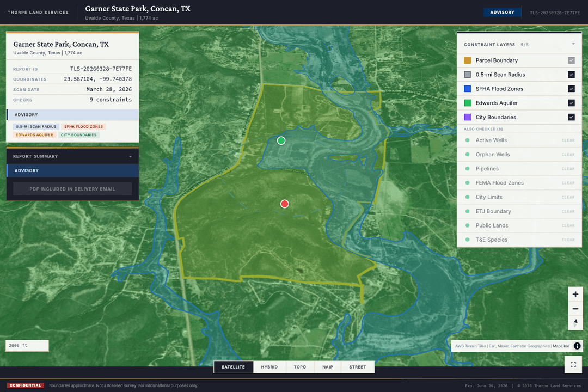The image size is (588, 392).
Task: Expand the Report Summary dropdown
Action: 130,156
